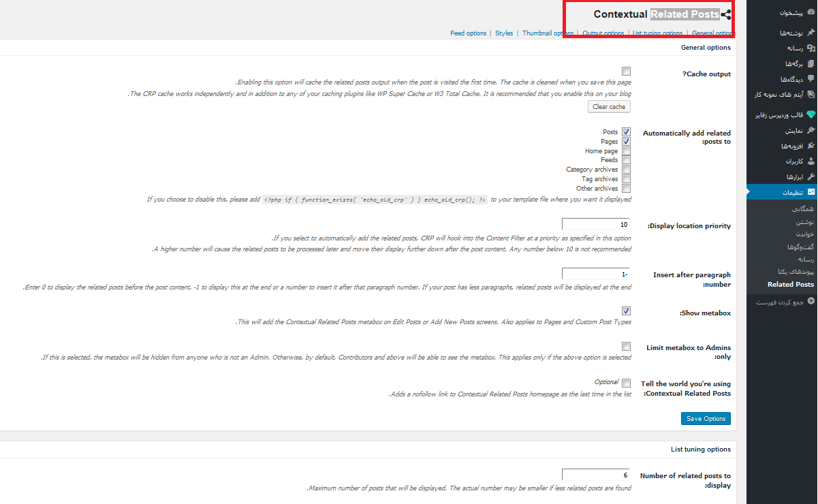This screenshot has height=504, width=818.
Task: Tick the Feeds checkbox
Action: [626, 160]
